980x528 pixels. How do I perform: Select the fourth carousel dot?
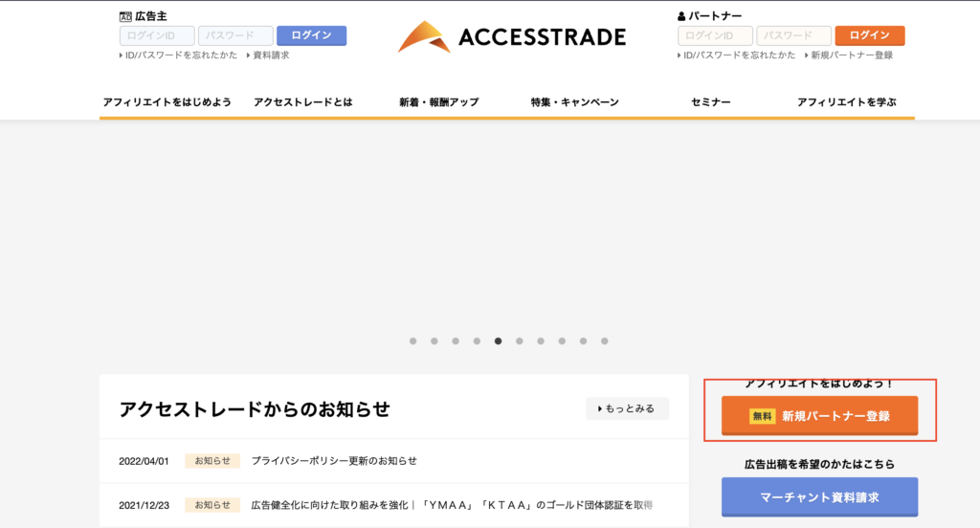click(477, 341)
